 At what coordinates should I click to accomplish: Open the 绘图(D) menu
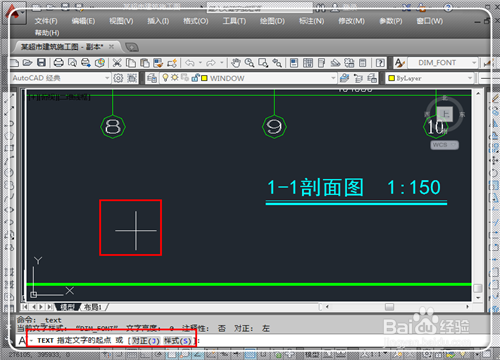pyautogui.click(x=272, y=21)
